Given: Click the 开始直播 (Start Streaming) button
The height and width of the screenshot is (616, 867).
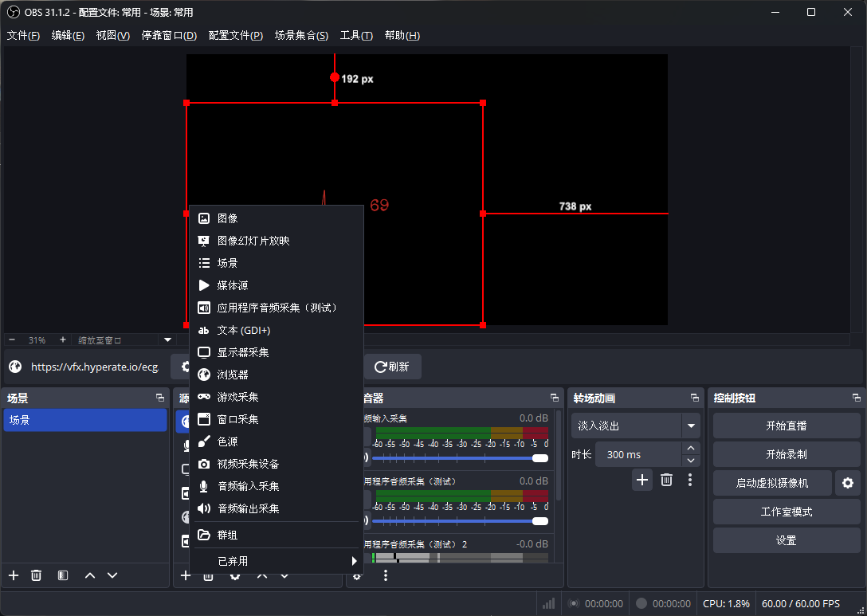Looking at the screenshot, I should [786, 426].
